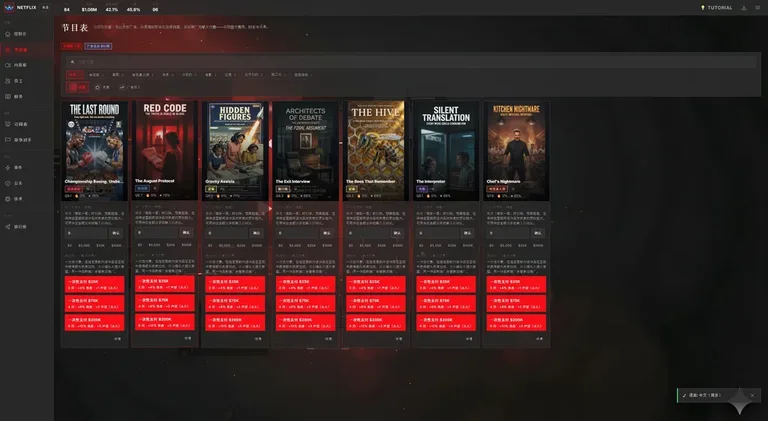
Task: Click the bottom link on the Red Code card
Action: tap(188, 338)
